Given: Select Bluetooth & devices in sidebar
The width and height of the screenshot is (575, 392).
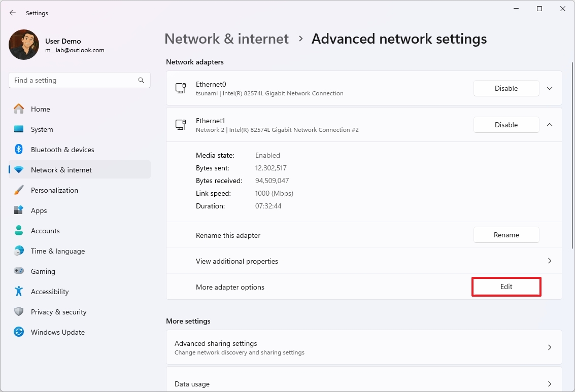Looking at the screenshot, I should [x=63, y=150].
